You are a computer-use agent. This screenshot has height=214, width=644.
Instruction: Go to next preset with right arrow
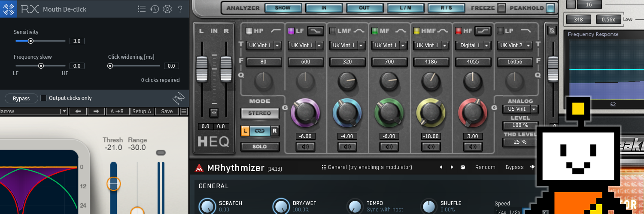coord(96,111)
